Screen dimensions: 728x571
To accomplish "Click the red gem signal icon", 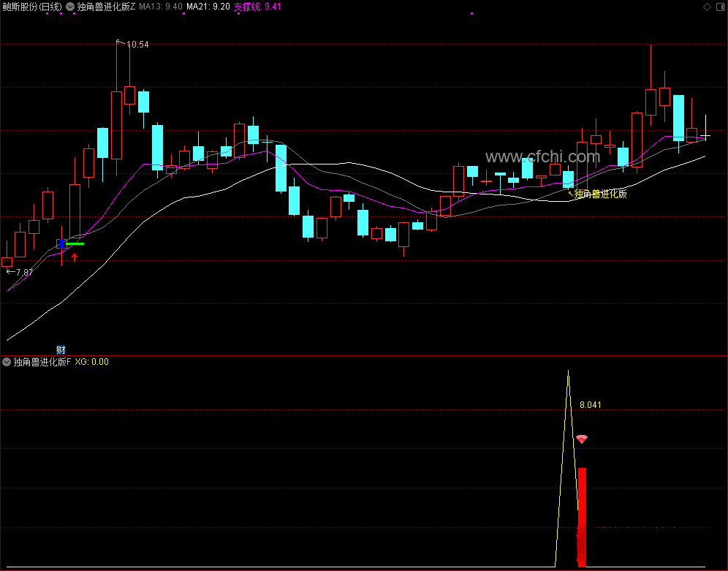I will pyautogui.click(x=582, y=439).
